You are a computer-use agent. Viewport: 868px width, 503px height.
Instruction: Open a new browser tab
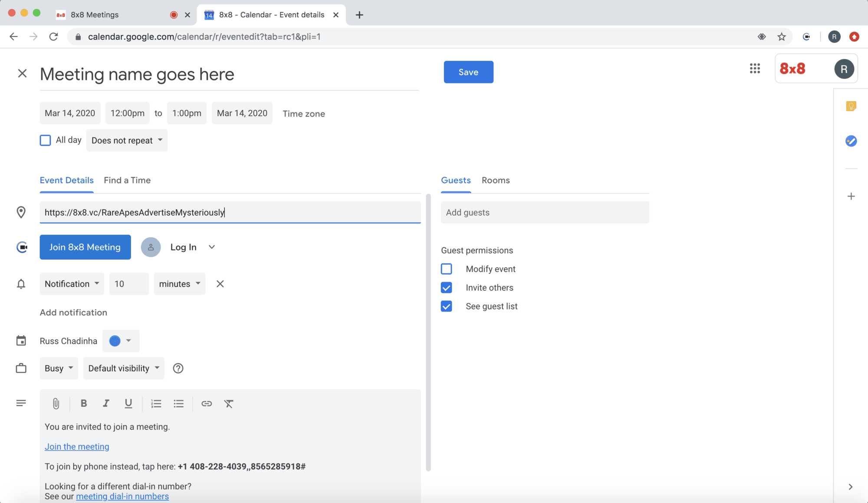pyautogui.click(x=359, y=15)
